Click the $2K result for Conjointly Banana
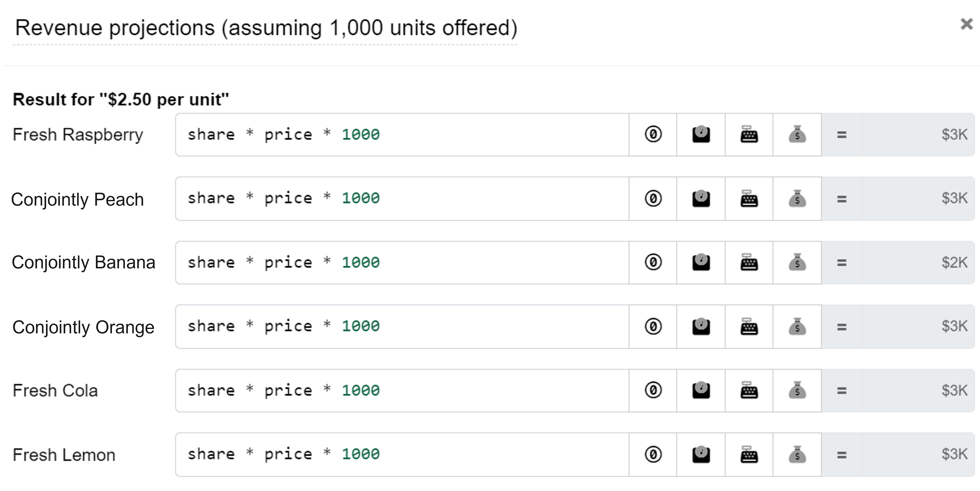The width and height of the screenshot is (980, 491). tap(954, 263)
